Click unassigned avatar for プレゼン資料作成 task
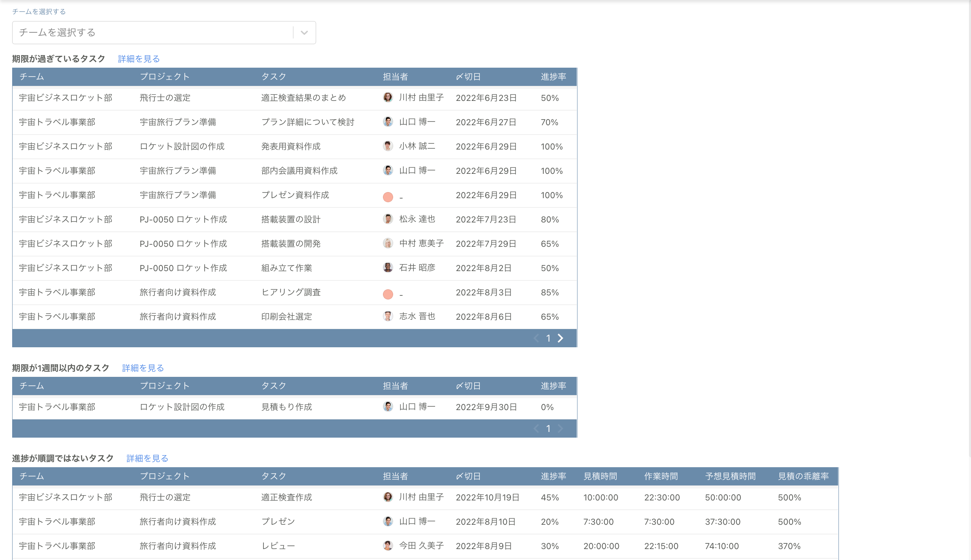The width and height of the screenshot is (971, 560). click(388, 197)
